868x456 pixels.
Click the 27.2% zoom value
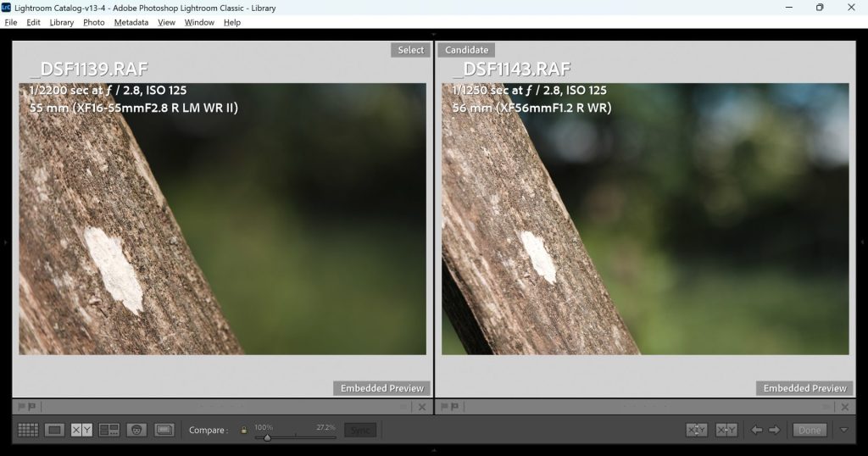point(326,427)
